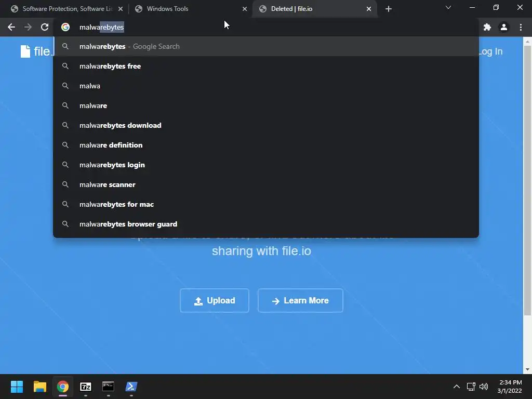Screen dimensions: 532x399
Task: Choose the malware suggestion
Action: click(266, 105)
